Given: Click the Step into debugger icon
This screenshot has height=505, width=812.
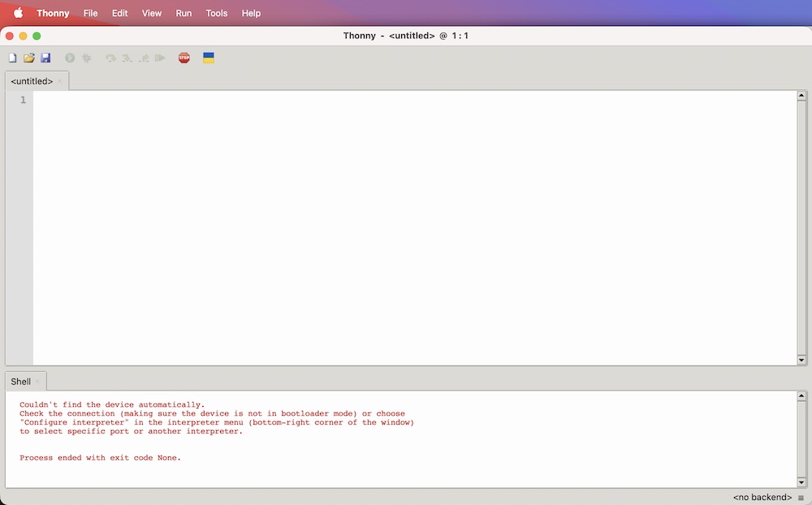Looking at the screenshot, I should 127,58.
